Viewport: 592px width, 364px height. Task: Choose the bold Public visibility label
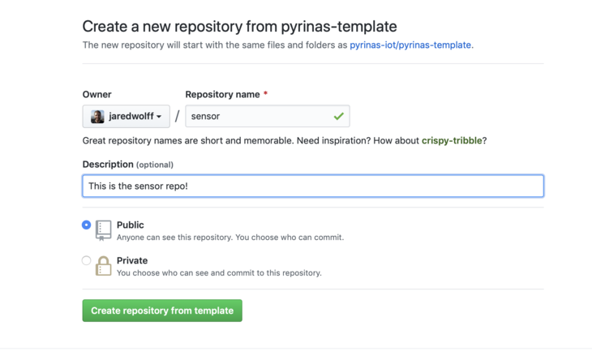130,225
